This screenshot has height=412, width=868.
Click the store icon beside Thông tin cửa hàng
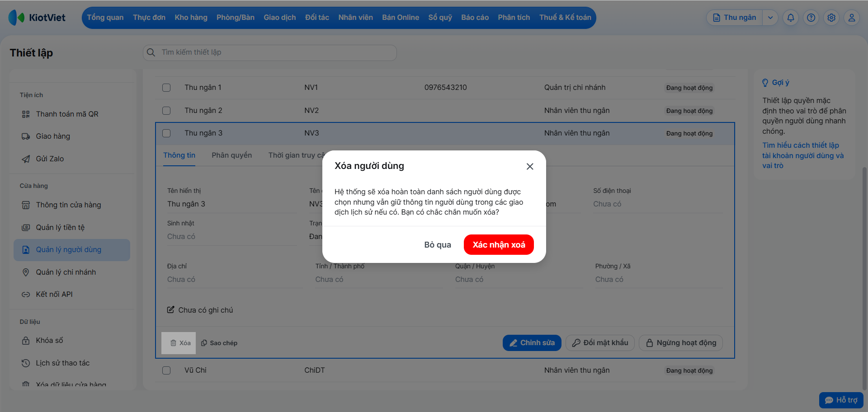(26, 205)
